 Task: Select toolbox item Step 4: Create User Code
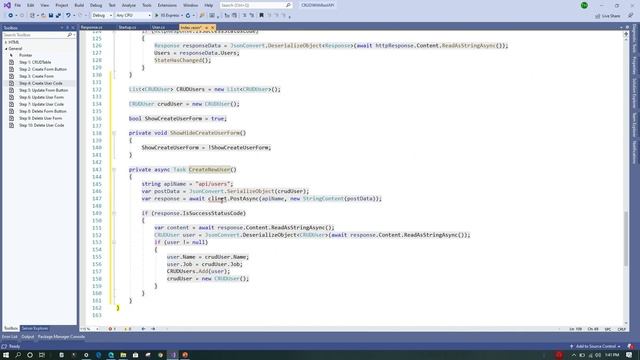coord(39,83)
